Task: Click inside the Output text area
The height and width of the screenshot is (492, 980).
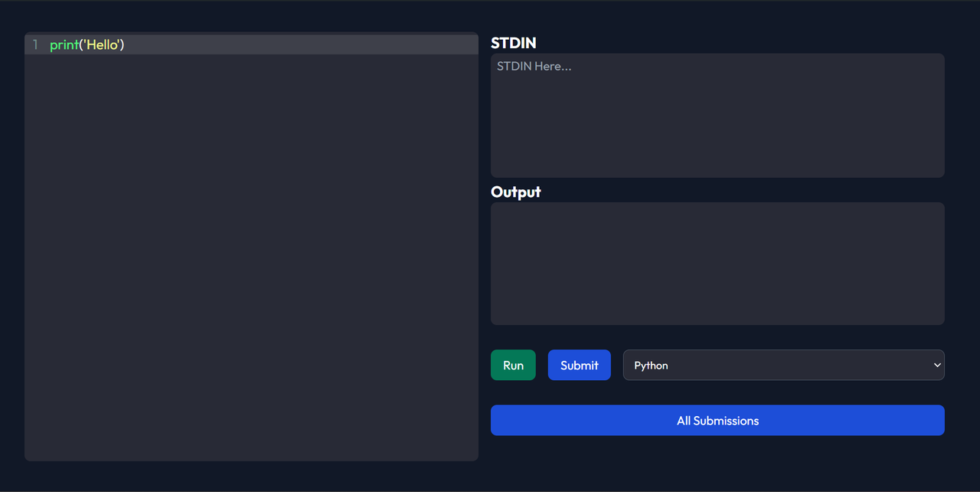Action: pos(717,264)
